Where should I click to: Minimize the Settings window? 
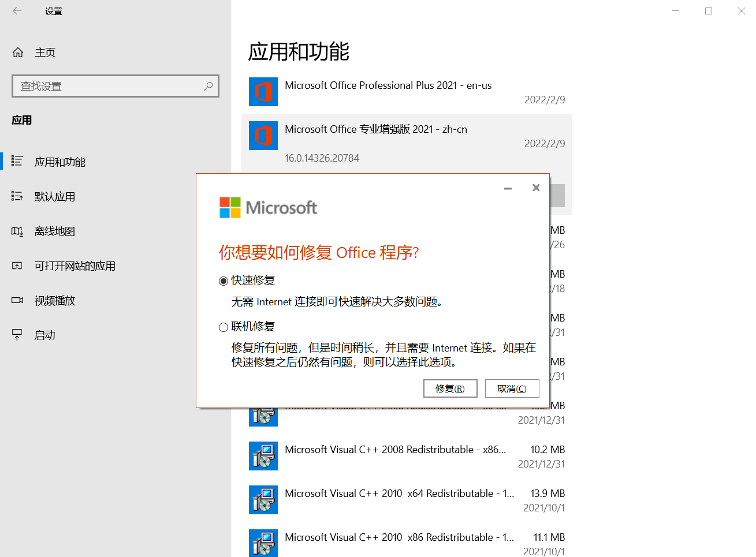pyautogui.click(x=676, y=11)
